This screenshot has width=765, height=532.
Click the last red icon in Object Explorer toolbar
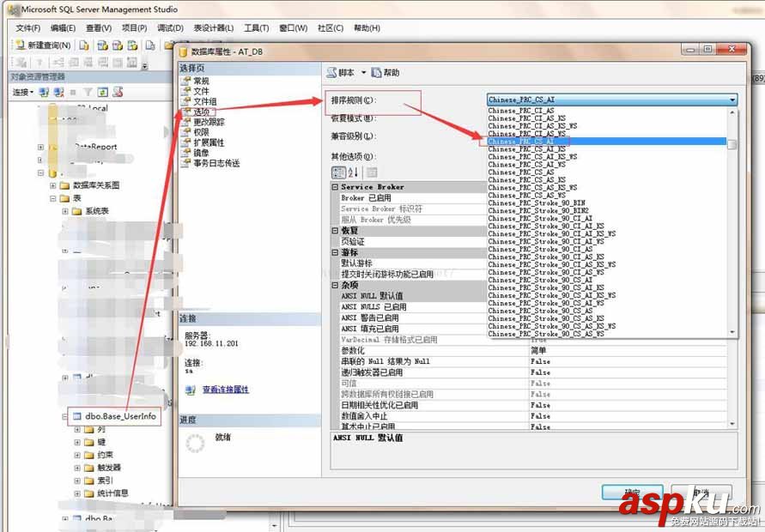click(x=118, y=92)
